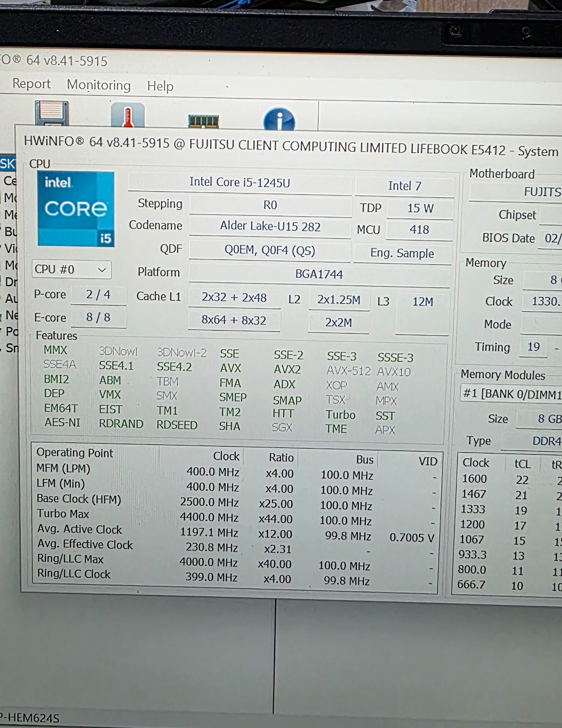Click the 'Intel 7' process technology field
Viewport: 562px width, 728px height.
point(404,186)
